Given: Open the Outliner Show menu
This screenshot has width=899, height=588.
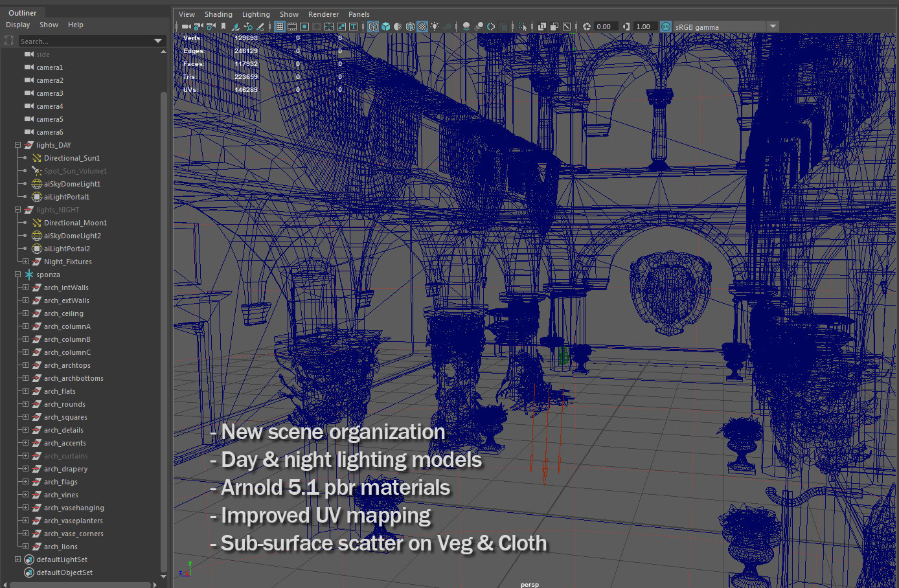Looking at the screenshot, I should 49,25.
